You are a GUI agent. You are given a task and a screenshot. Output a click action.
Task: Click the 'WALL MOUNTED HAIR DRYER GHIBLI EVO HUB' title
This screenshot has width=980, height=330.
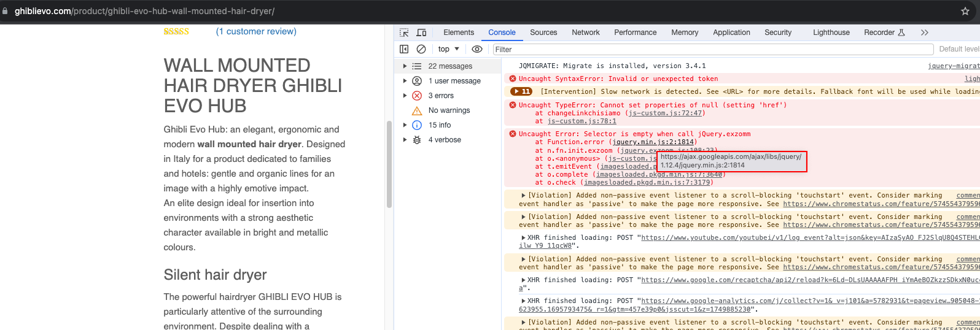[x=252, y=85]
